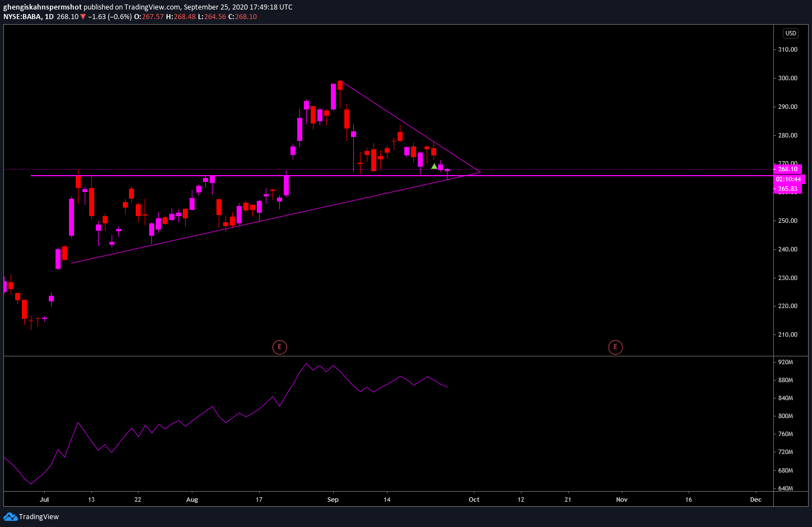Click the TradingView logo
The image size is (812, 527).
31,516
